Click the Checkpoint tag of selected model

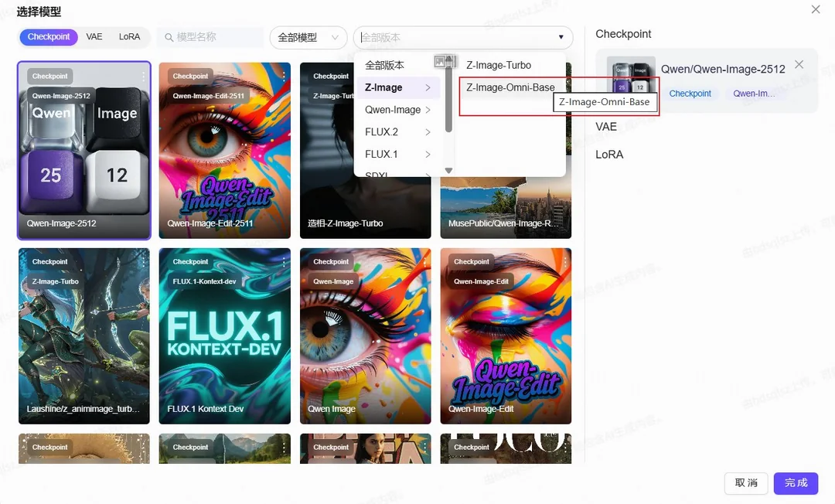coord(690,94)
